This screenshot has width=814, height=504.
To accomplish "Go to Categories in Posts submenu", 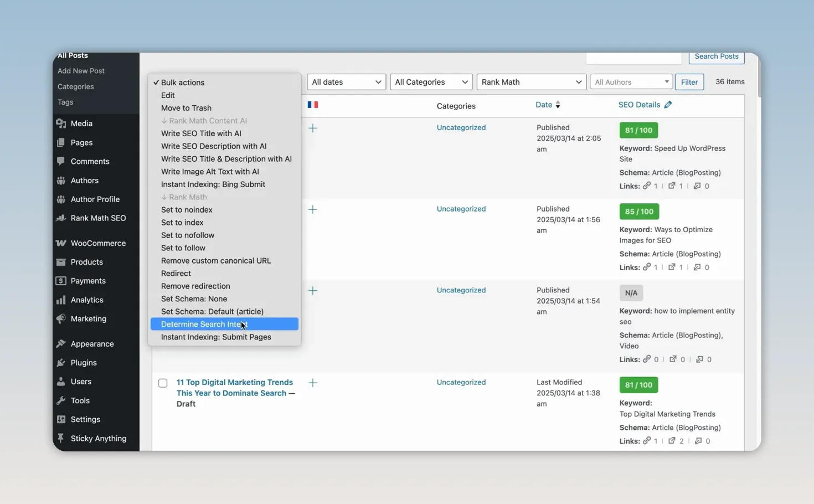I will (x=75, y=86).
